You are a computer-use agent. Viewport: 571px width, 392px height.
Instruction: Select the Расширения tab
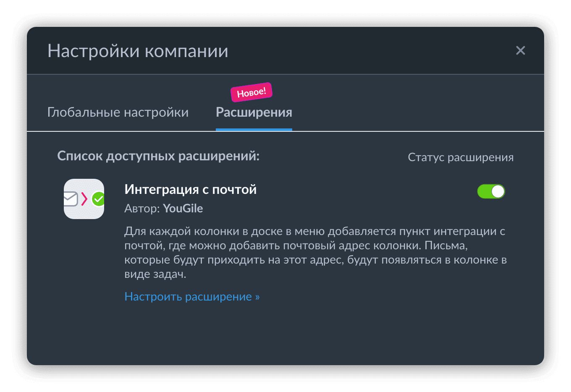tap(254, 112)
